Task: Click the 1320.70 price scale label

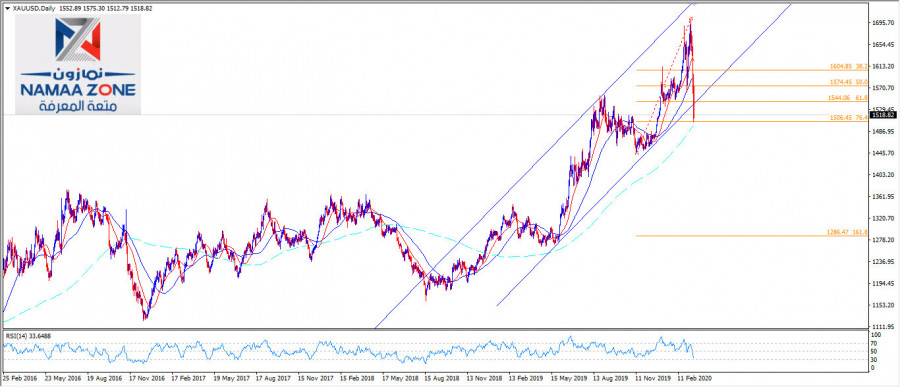Action: pos(883,219)
